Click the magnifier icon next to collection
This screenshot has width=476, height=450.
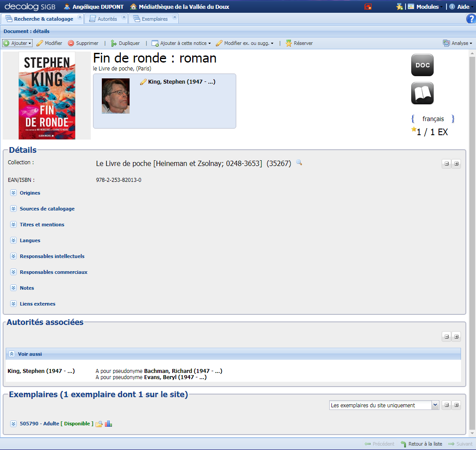coord(299,163)
